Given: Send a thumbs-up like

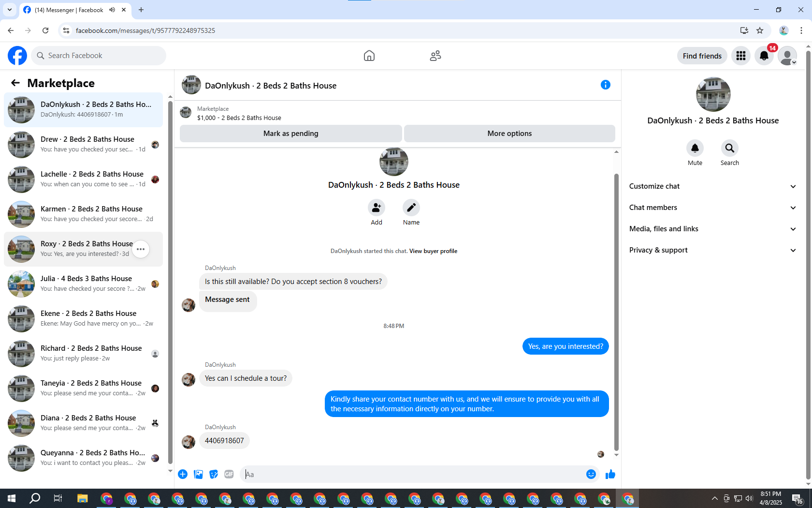Looking at the screenshot, I should click(x=610, y=474).
